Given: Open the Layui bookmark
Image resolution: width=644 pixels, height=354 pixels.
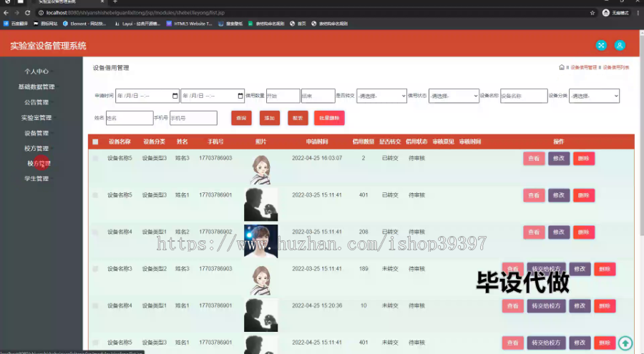Looking at the screenshot, I should (137, 24).
